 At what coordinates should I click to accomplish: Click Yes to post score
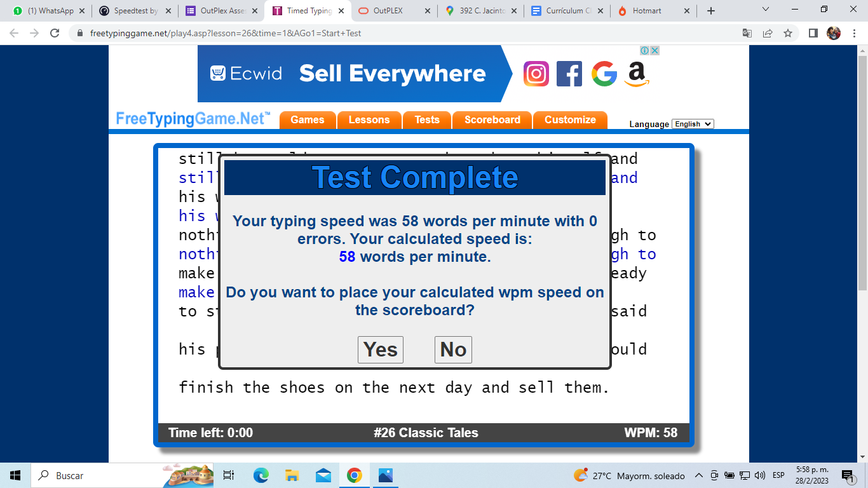381,349
